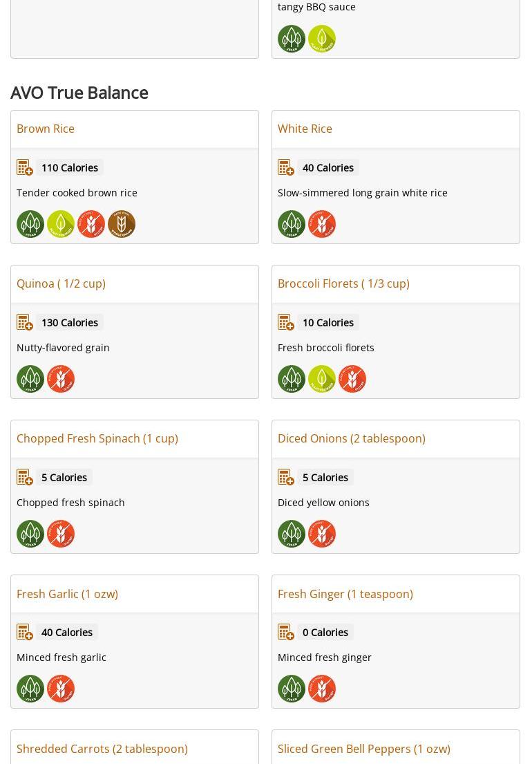Open the Fresh Ginger (1 teaspoon) link
The image size is (532, 764).
(345, 594)
